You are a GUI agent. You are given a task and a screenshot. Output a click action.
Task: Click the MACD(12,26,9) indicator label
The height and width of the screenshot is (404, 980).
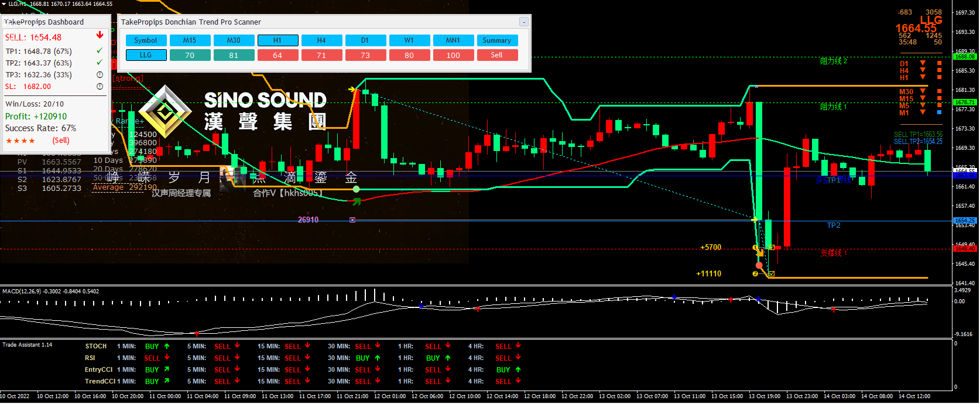point(51,291)
